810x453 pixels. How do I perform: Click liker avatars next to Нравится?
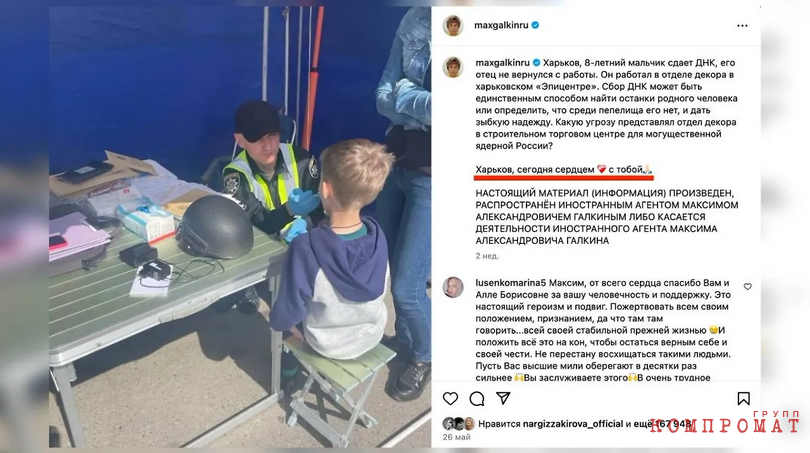click(459, 424)
